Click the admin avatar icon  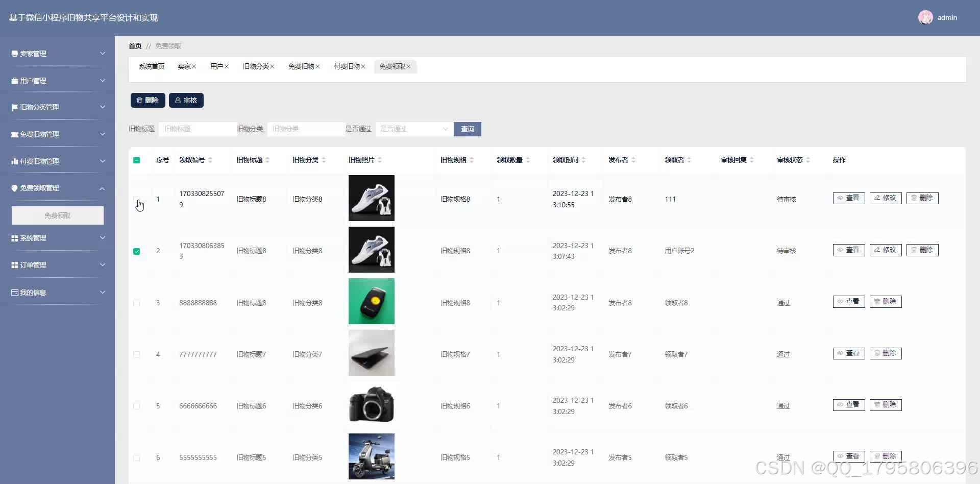pos(925,17)
